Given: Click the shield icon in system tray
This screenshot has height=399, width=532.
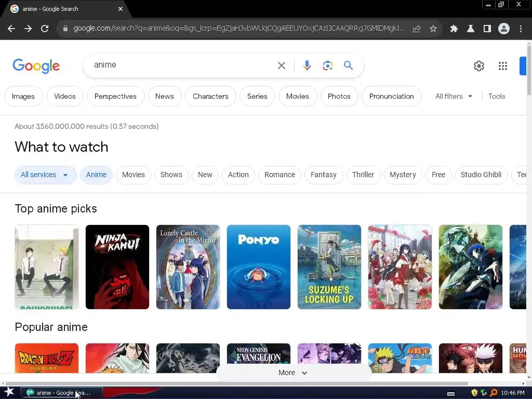Looking at the screenshot, I should click(x=474, y=393).
